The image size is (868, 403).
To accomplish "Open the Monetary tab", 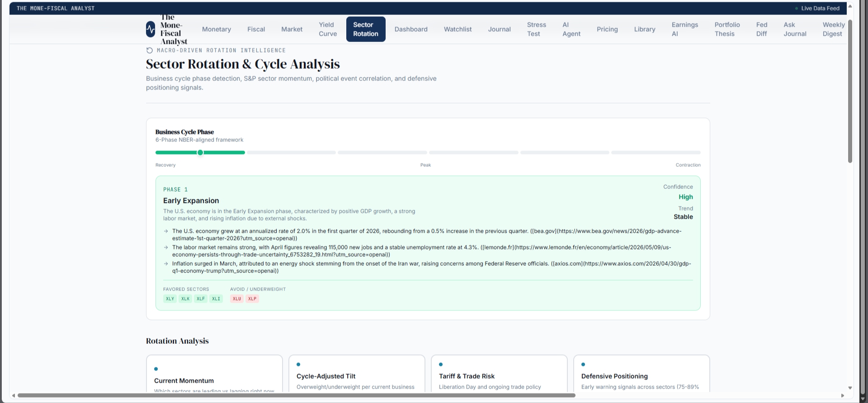I will point(217,29).
